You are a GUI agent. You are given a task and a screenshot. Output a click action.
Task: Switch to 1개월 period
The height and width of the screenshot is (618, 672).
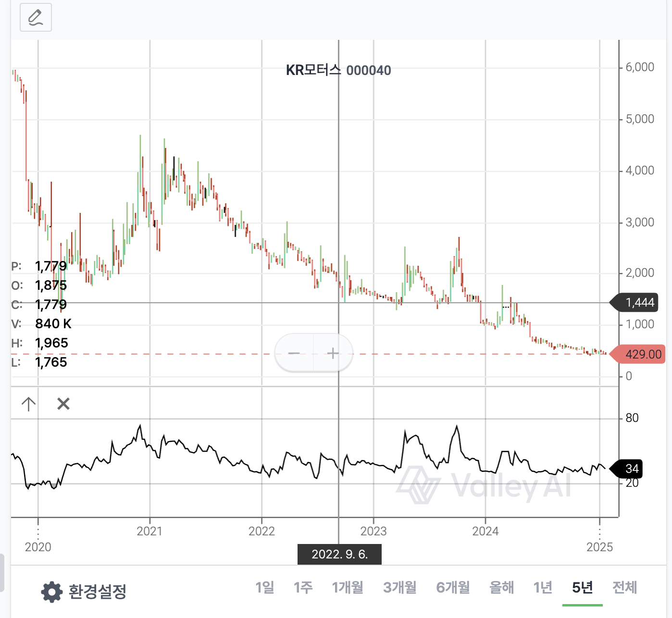point(348,587)
